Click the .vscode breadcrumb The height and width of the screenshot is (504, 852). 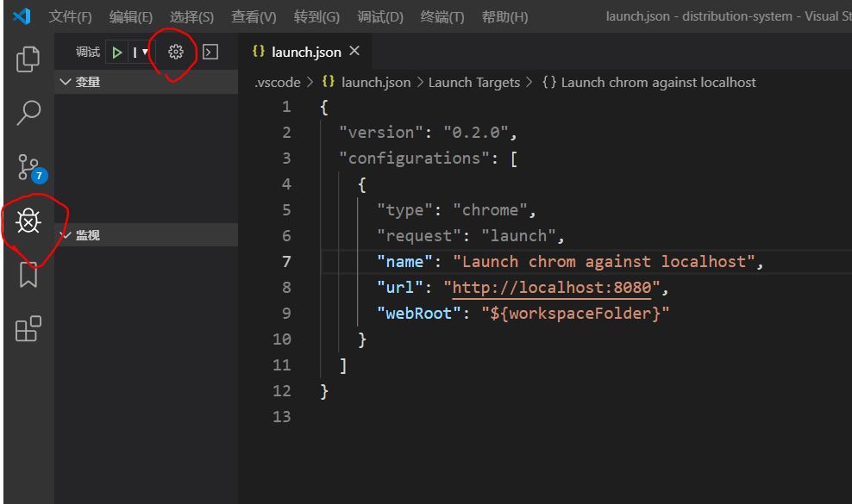(278, 83)
